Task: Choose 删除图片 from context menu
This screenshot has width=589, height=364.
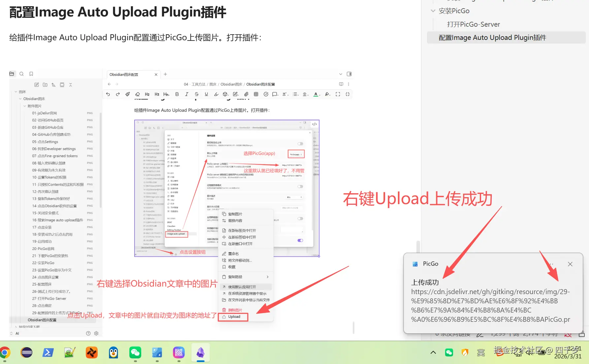Action: click(x=245, y=310)
